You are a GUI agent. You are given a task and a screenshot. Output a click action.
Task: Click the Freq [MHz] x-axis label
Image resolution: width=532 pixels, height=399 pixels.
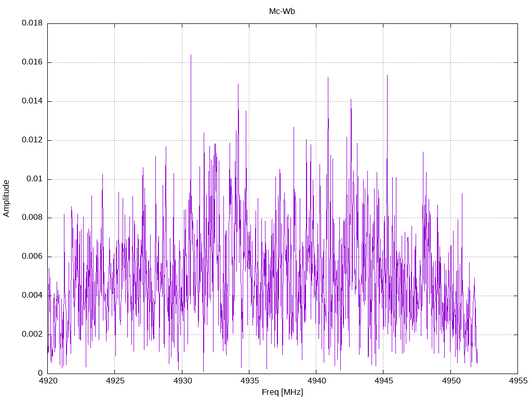pos(282,392)
